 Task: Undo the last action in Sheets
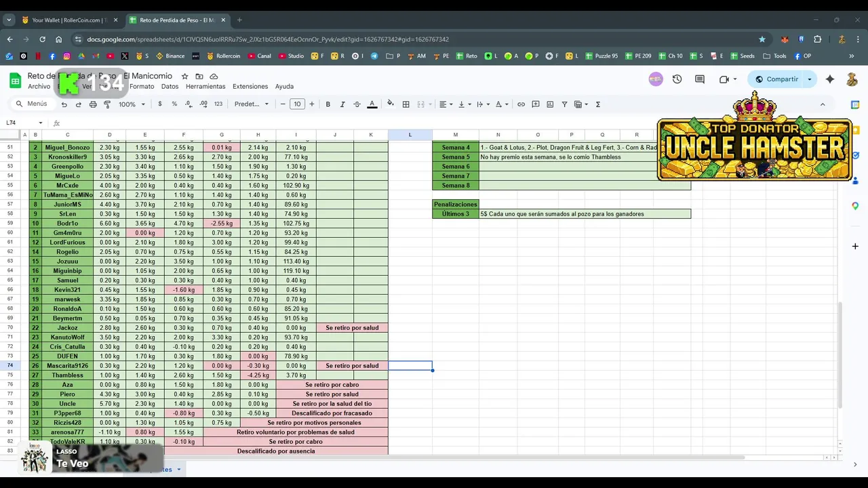tap(64, 104)
